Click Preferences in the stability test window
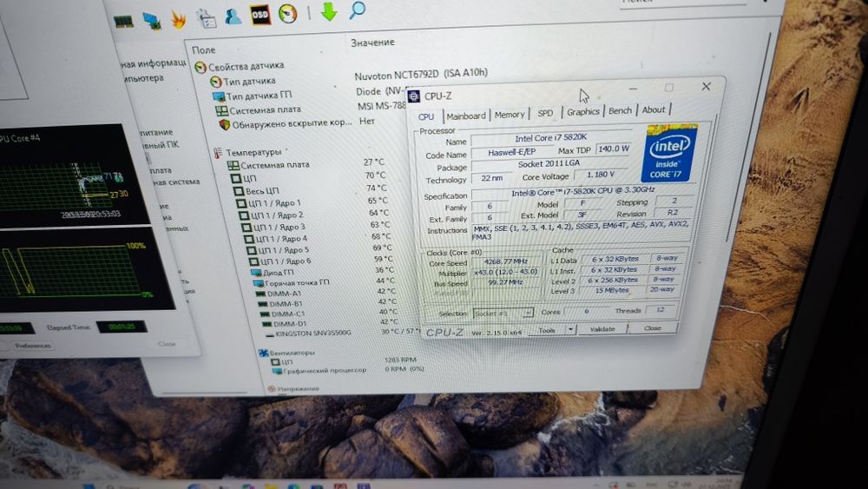 coord(32,346)
